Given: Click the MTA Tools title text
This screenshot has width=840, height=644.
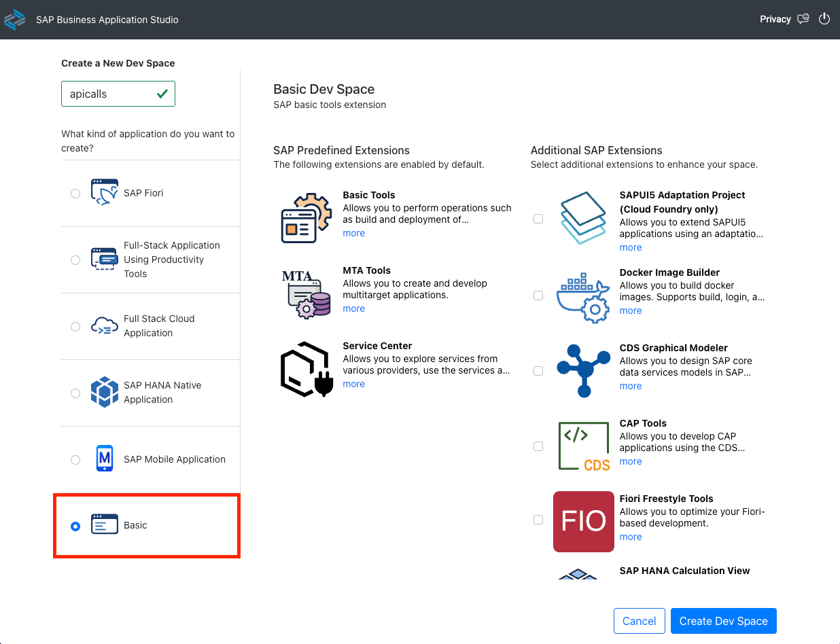Looking at the screenshot, I should pos(367,270).
